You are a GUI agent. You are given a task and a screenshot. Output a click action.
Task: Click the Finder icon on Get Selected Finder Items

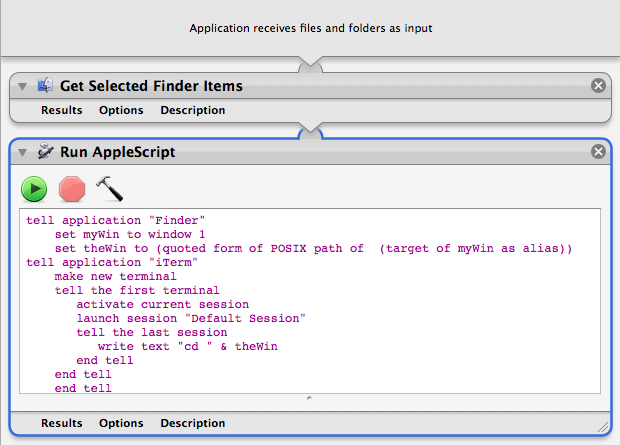click(x=45, y=85)
